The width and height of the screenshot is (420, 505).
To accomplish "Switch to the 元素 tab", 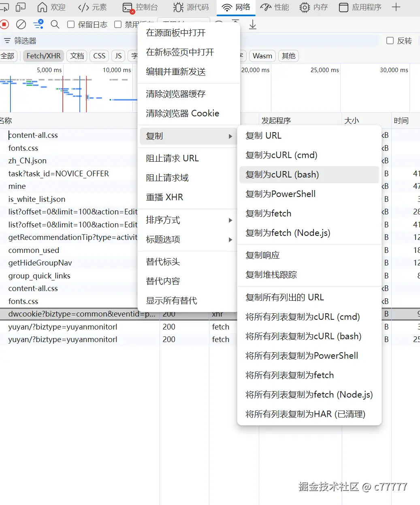I will click(93, 7).
